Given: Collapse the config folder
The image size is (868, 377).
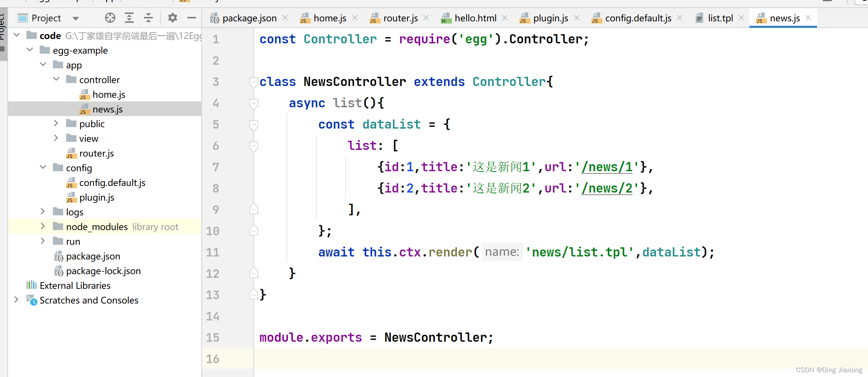Looking at the screenshot, I should 43,167.
